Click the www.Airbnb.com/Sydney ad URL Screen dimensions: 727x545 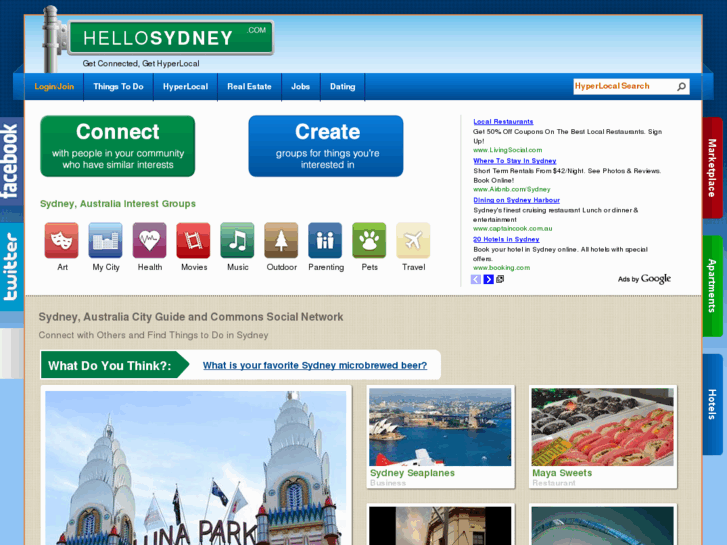point(511,189)
